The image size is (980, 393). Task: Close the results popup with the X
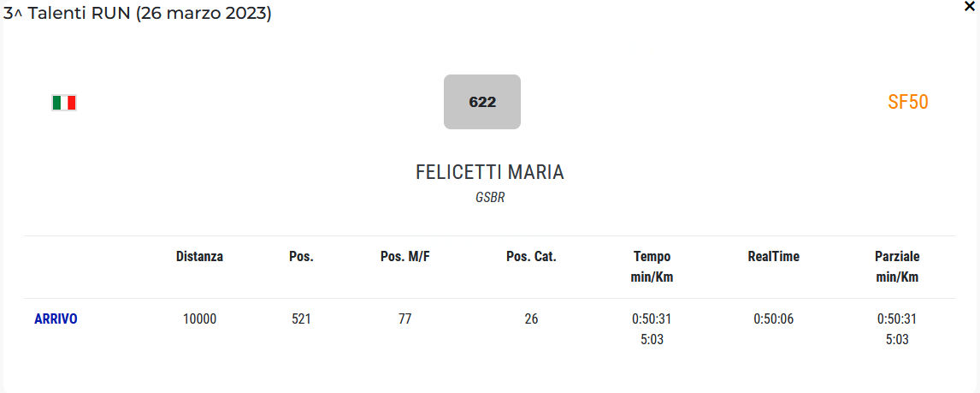(969, 5)
